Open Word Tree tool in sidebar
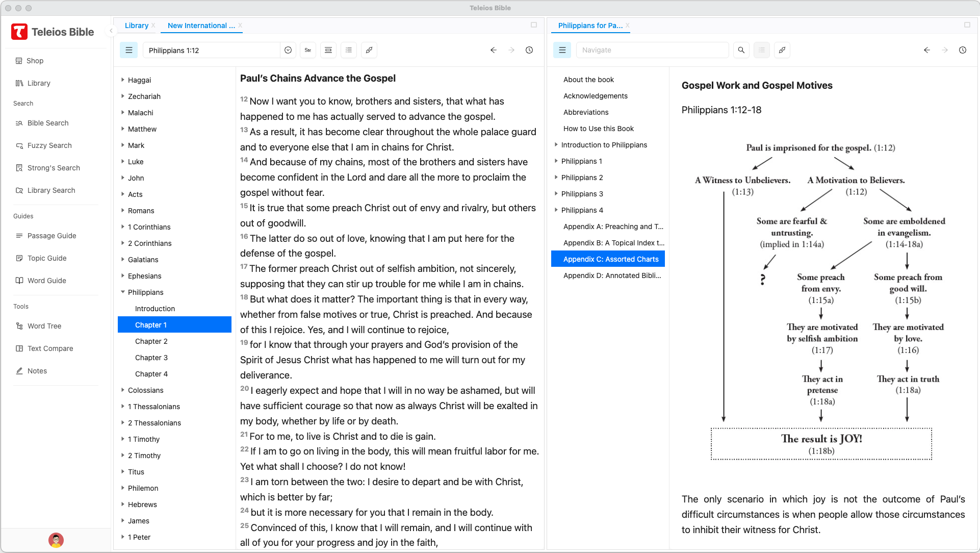This screenshot has width=980, height=553. (44, 326)
